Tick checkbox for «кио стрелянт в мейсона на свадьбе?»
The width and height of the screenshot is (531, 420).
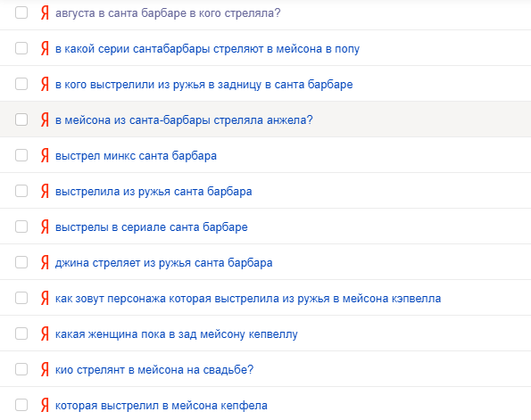[x=21, y=369]
